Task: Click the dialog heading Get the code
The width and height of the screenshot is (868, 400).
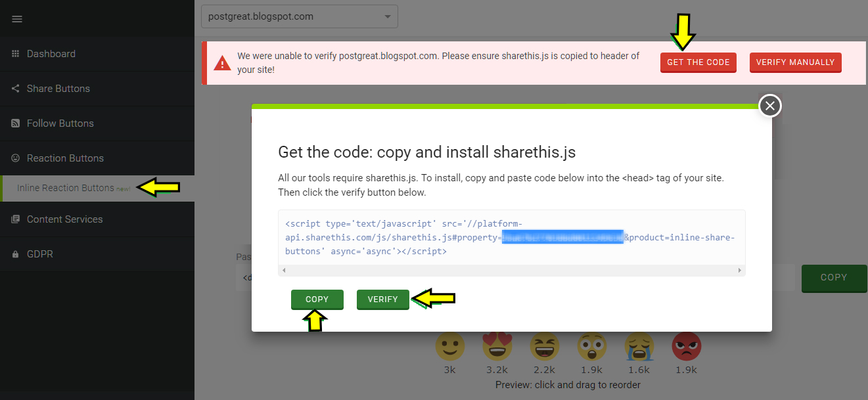Action: coord(427,152)
